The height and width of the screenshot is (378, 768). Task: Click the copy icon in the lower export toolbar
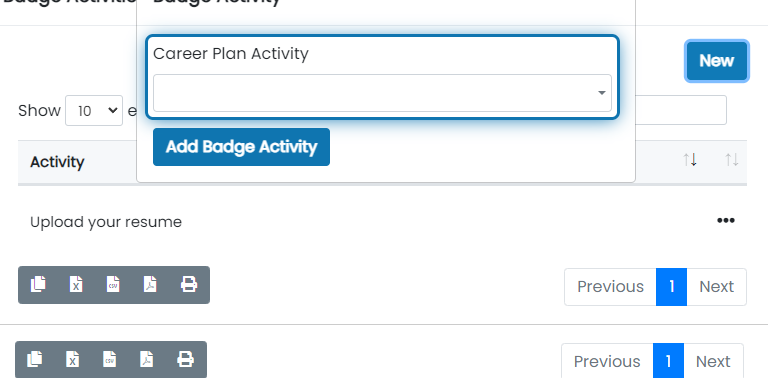35,359
